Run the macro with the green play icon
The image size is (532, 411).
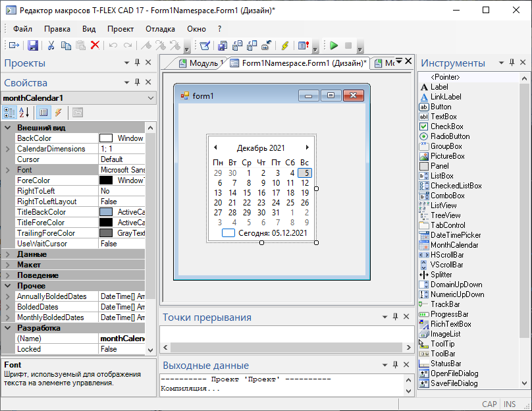(x=334, y=45)
